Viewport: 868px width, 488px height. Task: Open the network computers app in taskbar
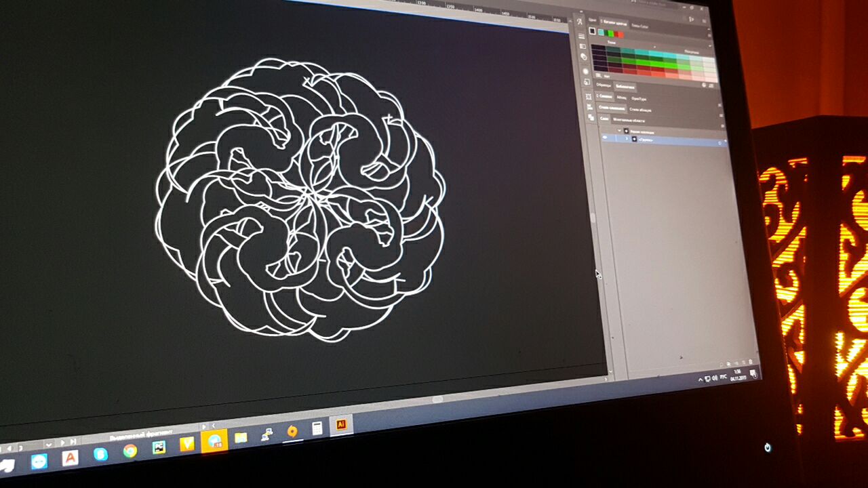(x=267, y=434)
